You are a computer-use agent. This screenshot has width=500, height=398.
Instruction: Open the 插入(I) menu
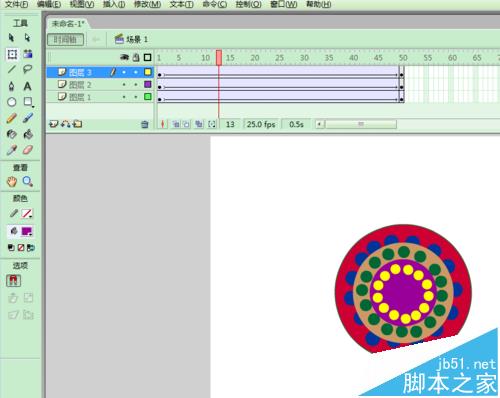[x=114, y=4]
